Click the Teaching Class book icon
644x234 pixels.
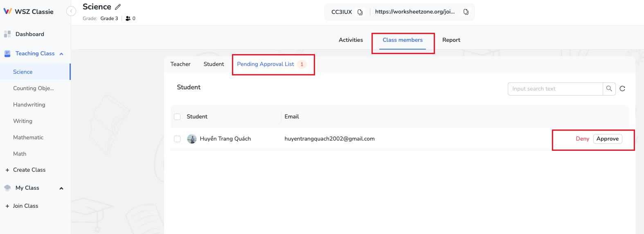[x=7, y=54]
